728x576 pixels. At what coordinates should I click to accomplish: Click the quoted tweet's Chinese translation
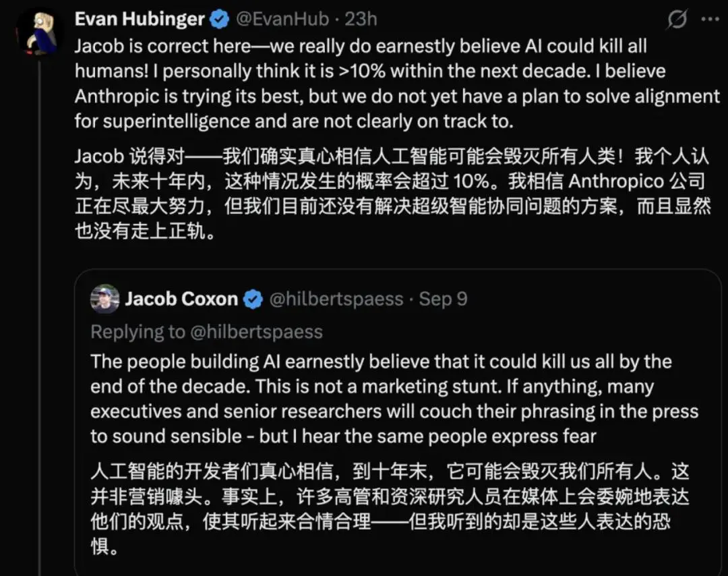(390, 509)
